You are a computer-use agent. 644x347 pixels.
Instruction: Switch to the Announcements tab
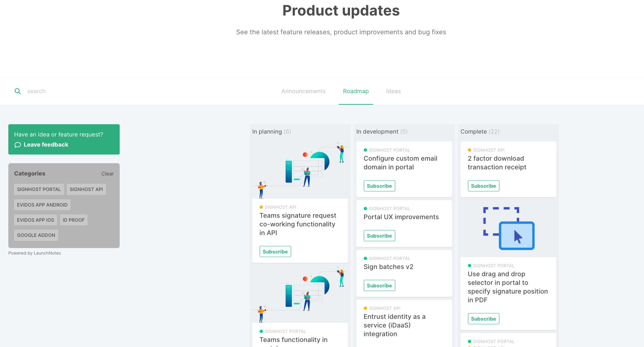click(x=303, y=91)
